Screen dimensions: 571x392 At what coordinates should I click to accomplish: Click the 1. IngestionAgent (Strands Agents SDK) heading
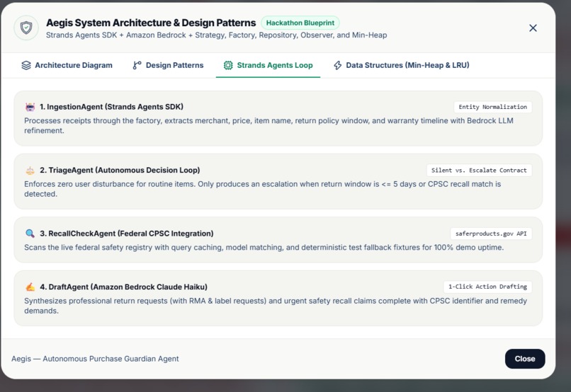click(x=111, y=107)
